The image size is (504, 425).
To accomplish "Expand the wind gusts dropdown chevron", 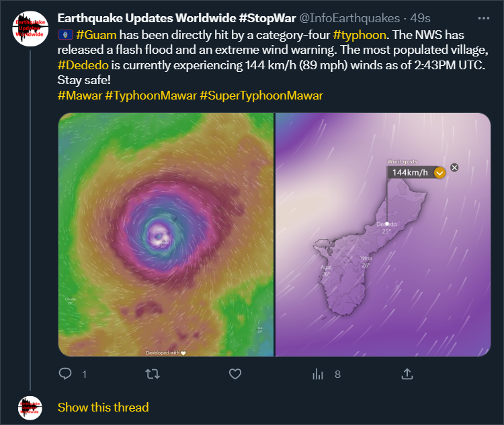I will (x=439, y=173).
